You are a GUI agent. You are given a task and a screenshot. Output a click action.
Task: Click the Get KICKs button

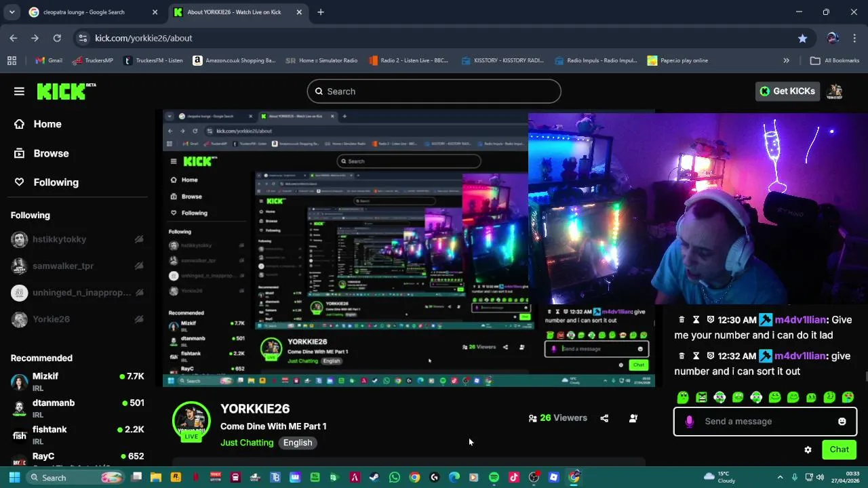coord(787,91)
